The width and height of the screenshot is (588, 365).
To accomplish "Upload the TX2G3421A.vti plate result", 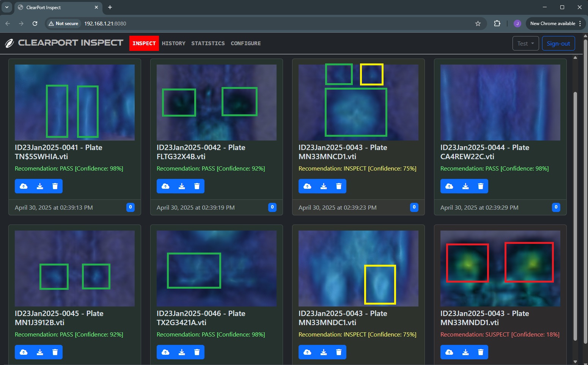I will (165, 352).
